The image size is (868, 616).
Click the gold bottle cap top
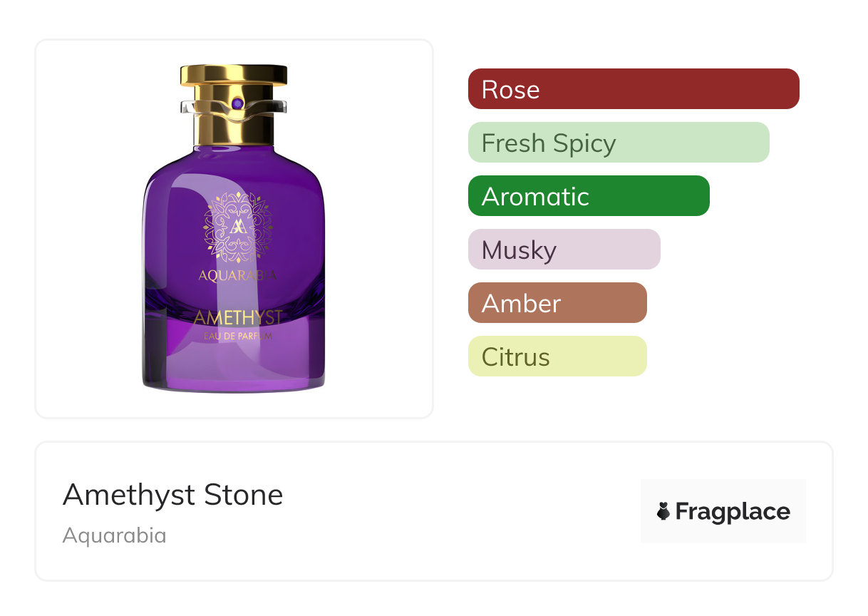[234, 74]
